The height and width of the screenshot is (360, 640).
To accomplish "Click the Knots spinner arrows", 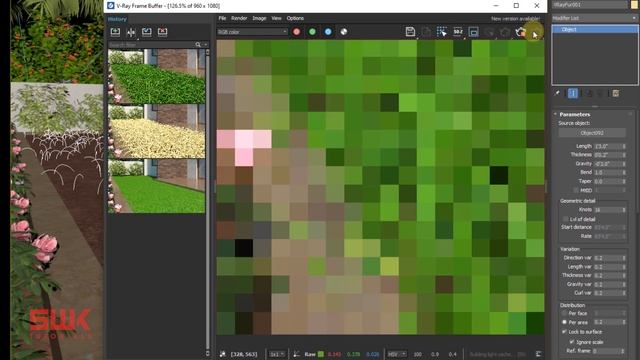I will coord(624,210).
